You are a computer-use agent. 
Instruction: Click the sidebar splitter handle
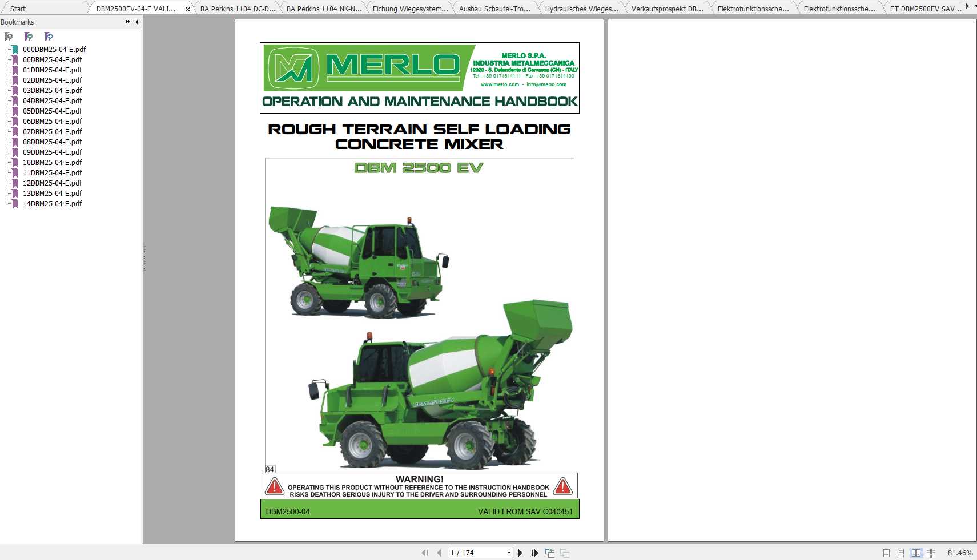pos(145,258)
